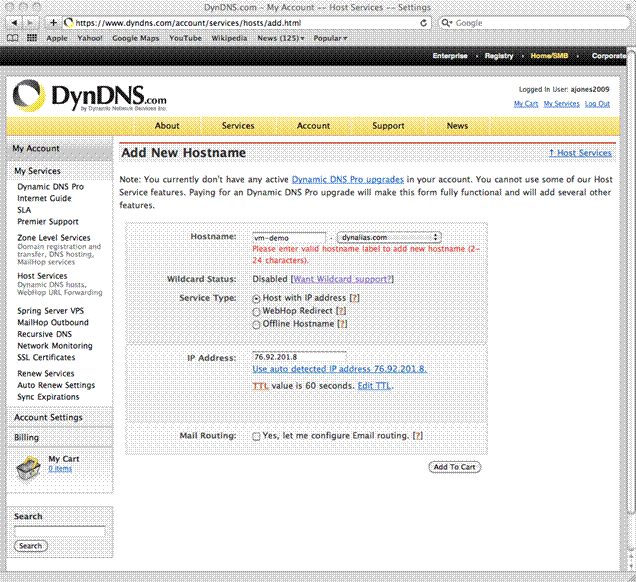Click the Add To Cart button
636x582 pixels.
tap(454, 467)
